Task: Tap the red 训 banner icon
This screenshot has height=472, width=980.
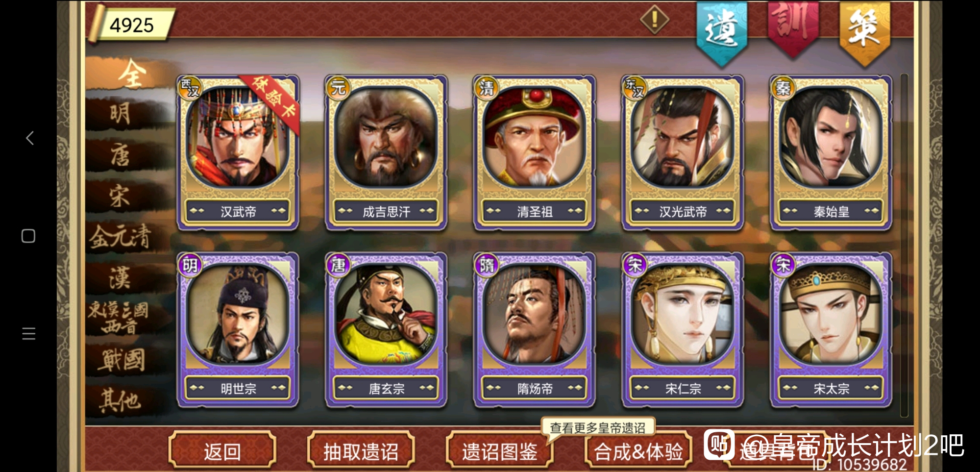Action: (792, 28)
